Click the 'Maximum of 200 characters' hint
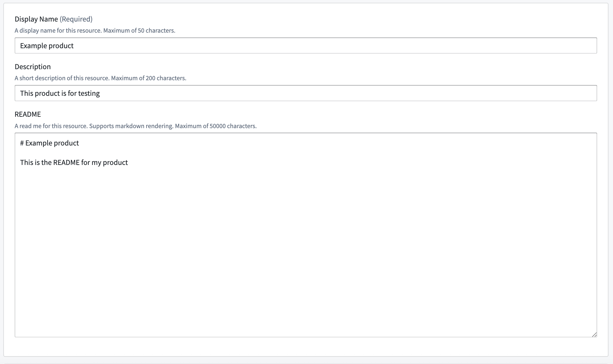613x364 pixels. coord(149,78)
